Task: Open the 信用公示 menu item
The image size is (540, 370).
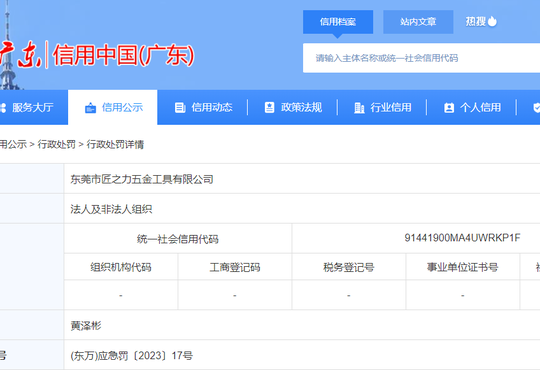Action: click(113, 107)
